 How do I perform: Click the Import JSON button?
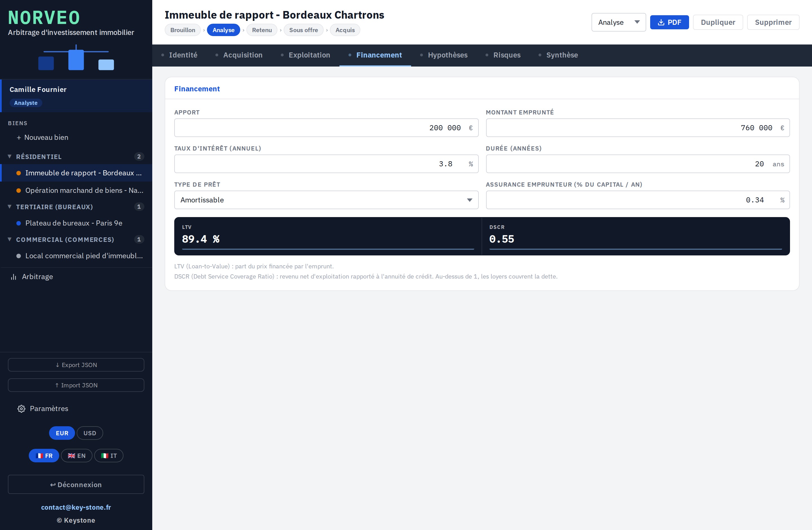click(x=76, y=385)
